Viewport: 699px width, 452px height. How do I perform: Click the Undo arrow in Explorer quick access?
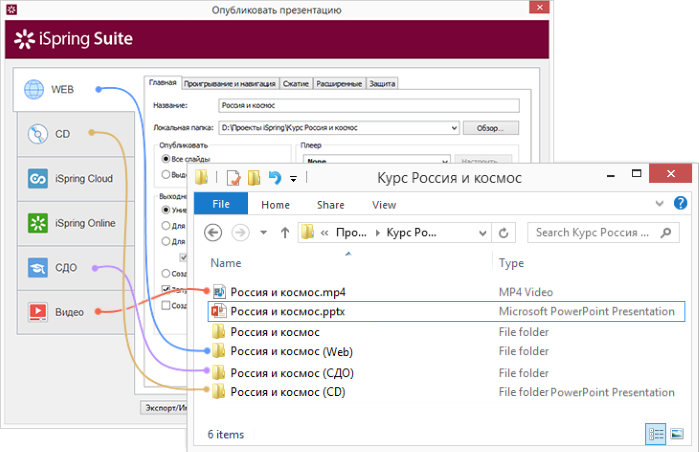tap(275, 178)
